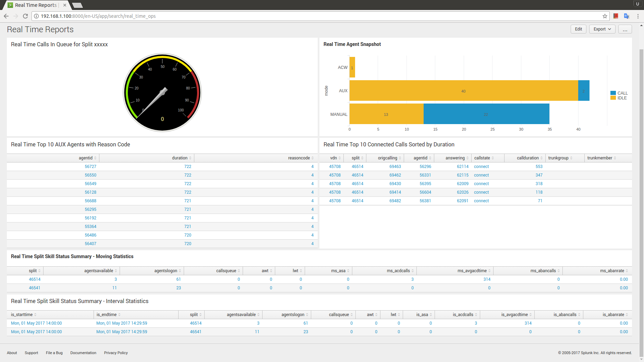Open the Chrome three-dot menu

coord(638,16)
